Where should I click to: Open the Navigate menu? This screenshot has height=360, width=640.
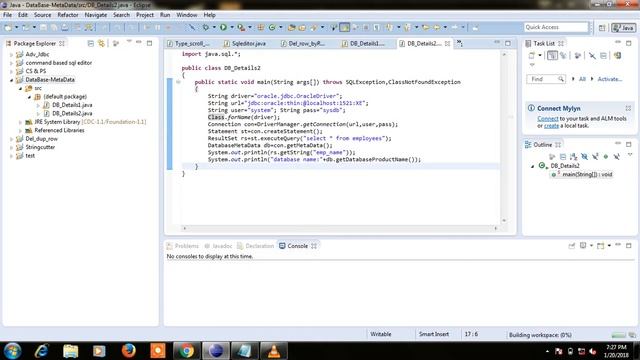[x=96, y=15]
